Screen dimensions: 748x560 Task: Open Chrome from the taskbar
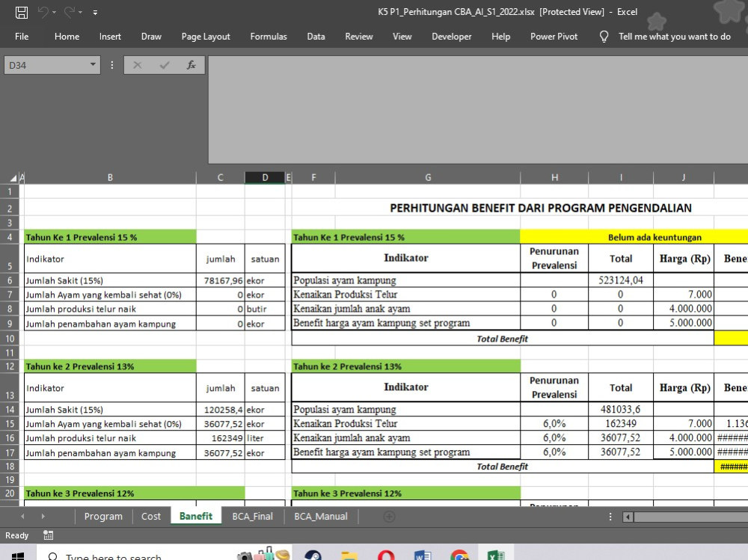tap(459, 556)
